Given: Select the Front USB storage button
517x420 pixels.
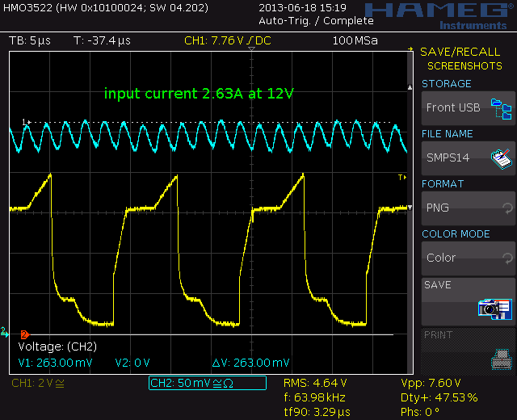Looking at the screenshot, I should 468,108.
